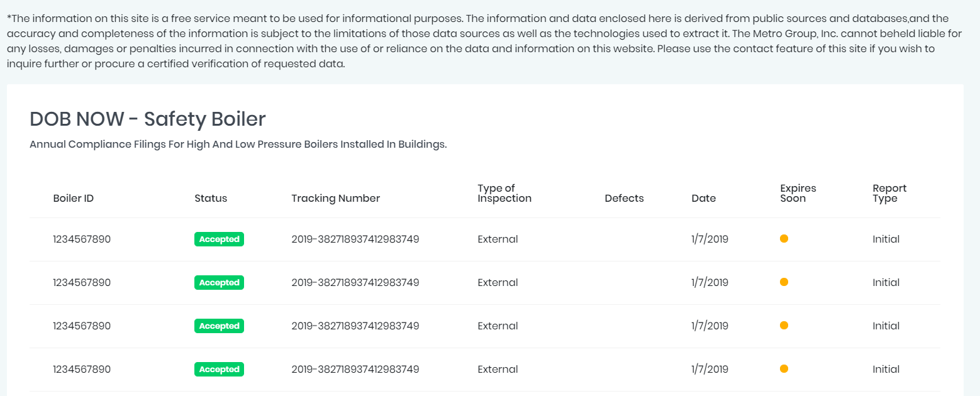Select the first row's tracking number text
980x396 pixels.
355,239
